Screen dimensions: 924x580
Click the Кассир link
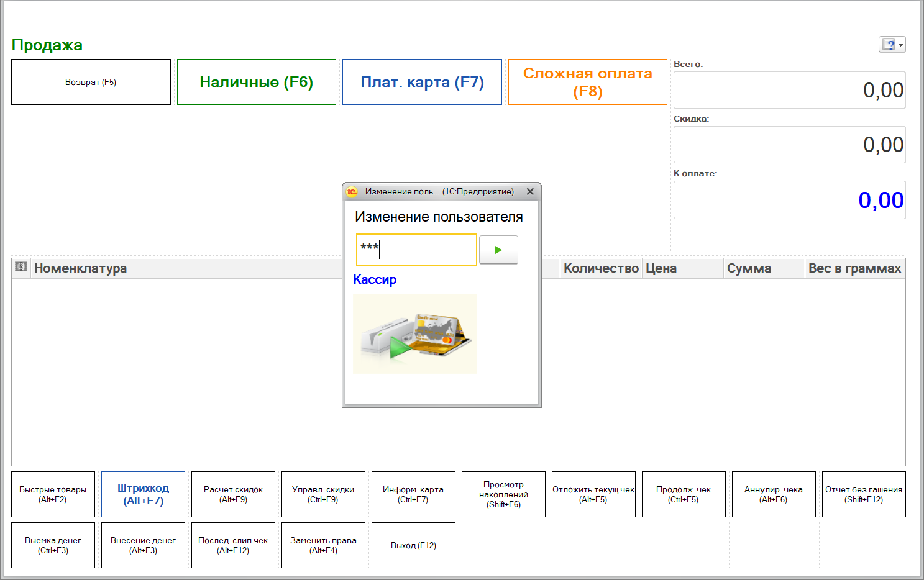click(x=375, y=279)
